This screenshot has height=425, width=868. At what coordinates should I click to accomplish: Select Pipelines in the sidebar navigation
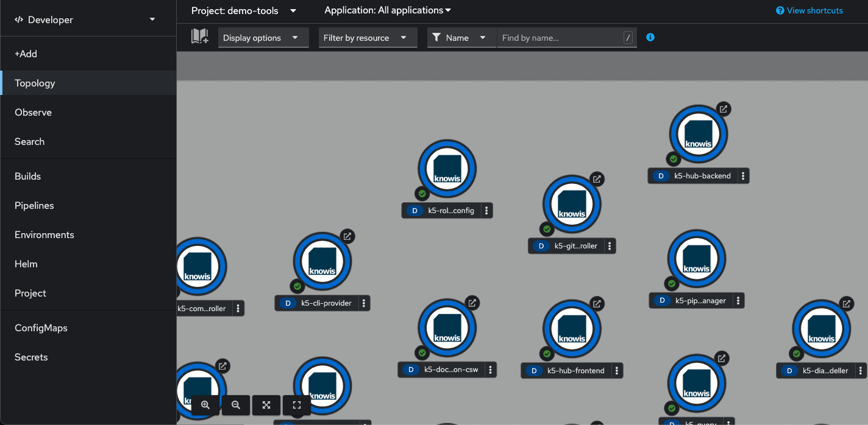pos(34,205)
